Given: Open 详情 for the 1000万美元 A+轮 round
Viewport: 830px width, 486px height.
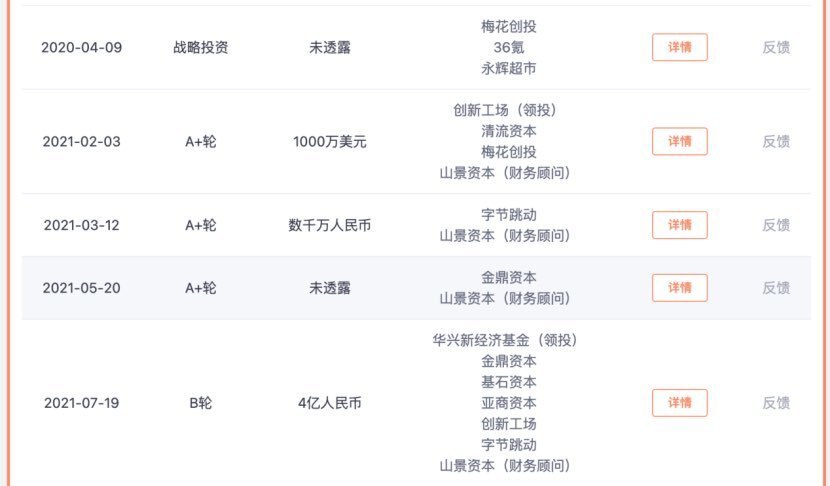Looking at the screenshot, I should (679, 141).
